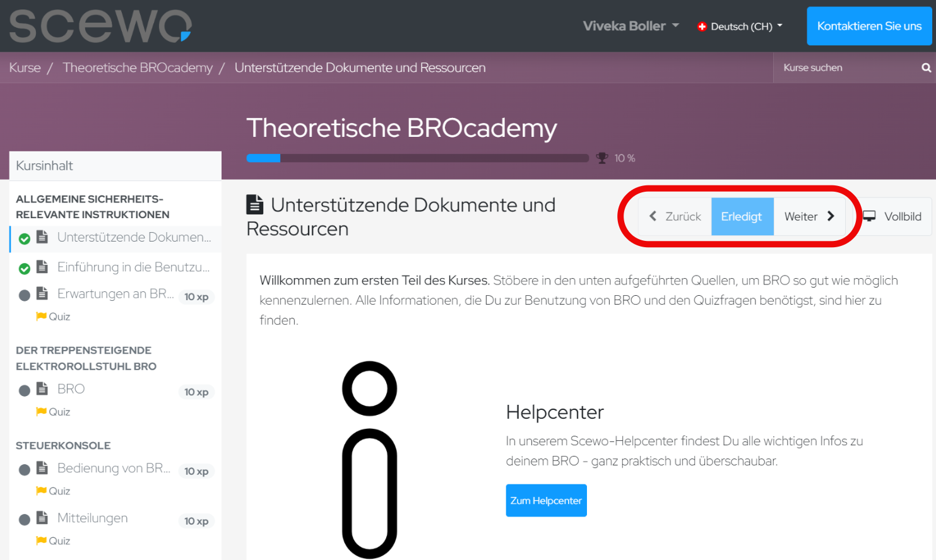This screenshot has width=936, height=560.
Task: Mark lesson with Erledigt button
Action: (742, 216)
